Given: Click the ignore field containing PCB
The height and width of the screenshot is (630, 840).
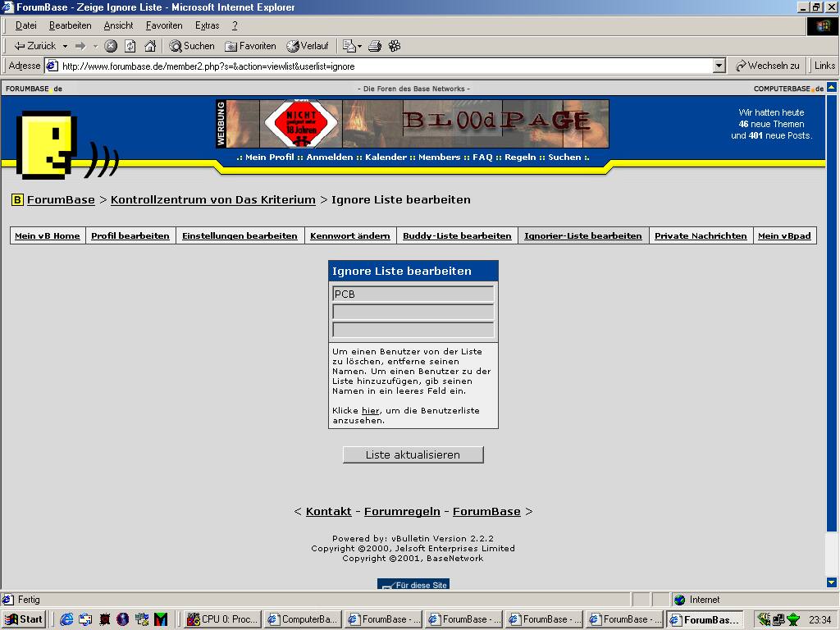Looking at the screenshot, I should tap(413, 294).
